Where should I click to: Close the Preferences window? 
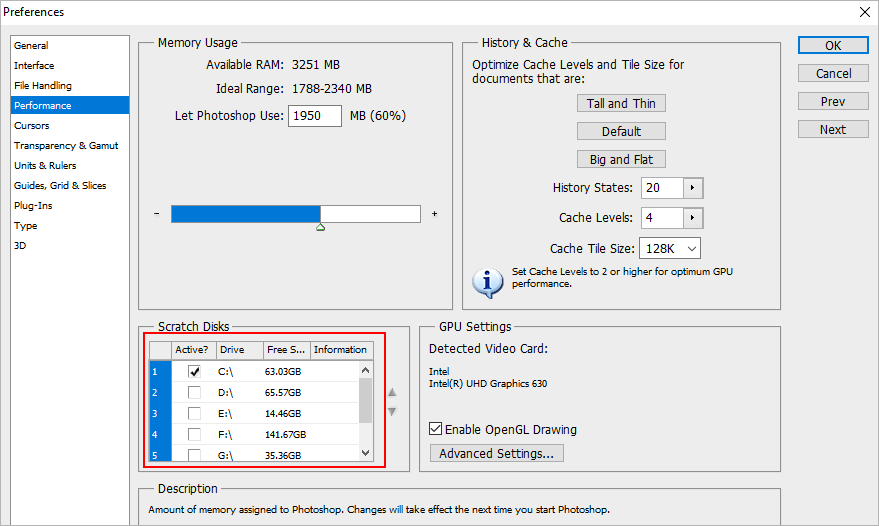[x=865, y=12]
